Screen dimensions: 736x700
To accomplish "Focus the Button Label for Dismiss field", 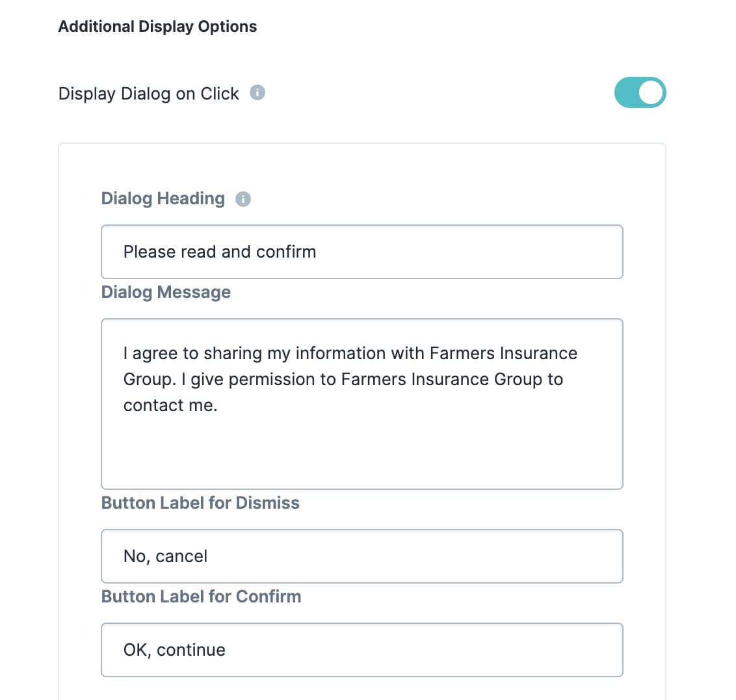I will click(x=362, y=556).
